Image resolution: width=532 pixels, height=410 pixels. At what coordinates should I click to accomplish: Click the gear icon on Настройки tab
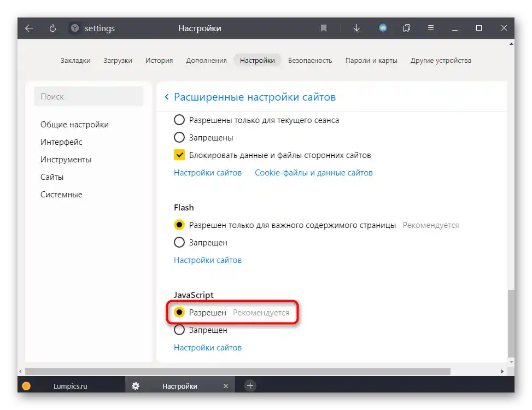tap(136, 386)
